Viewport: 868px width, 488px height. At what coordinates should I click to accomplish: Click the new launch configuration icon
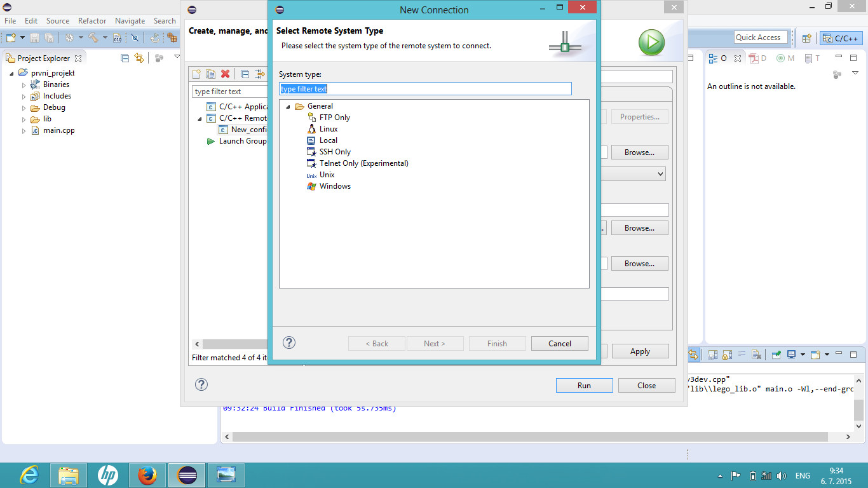pos(197,74)
